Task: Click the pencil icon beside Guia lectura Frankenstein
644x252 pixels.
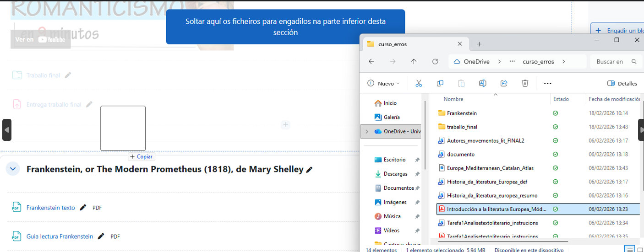Action: 101,236
